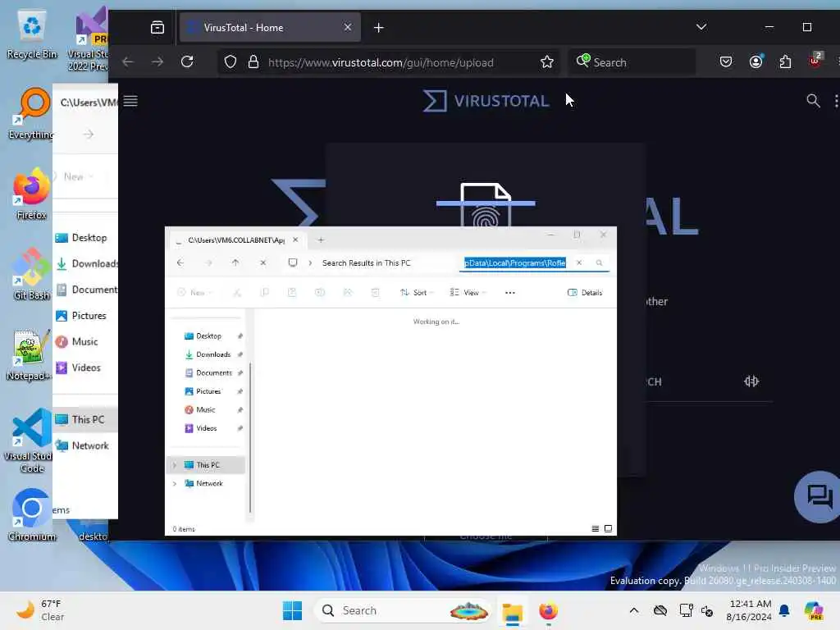
Task: Click the Explorer sidebar vertical scrollbar
Action: (250, 436)
